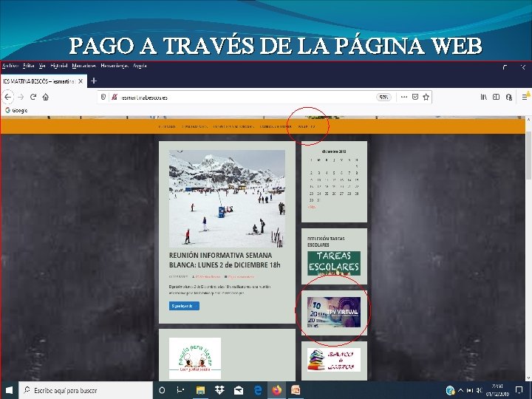Click the help question-mark tray icon
The image size is (532, 399).
(450, 390)
